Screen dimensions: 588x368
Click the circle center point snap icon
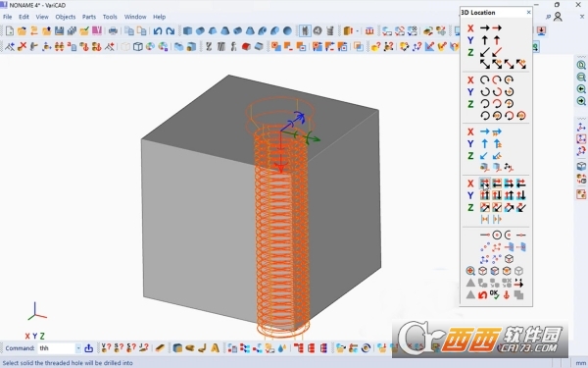click(x=497, y=236)
